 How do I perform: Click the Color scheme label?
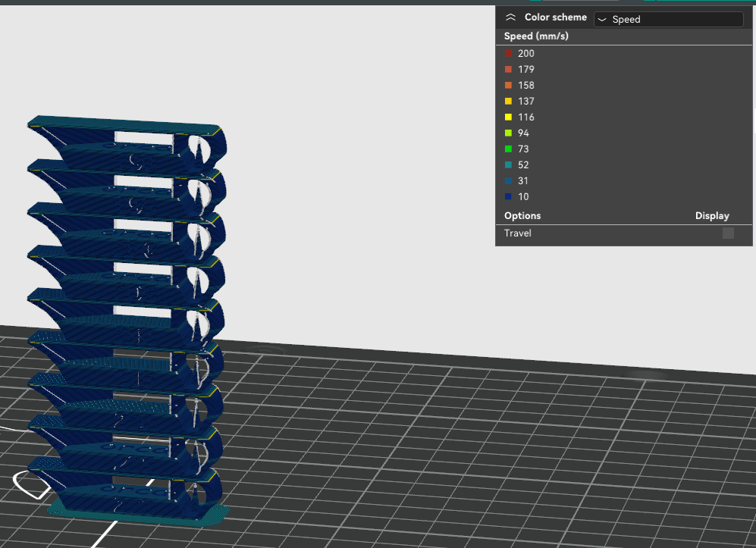point(555,17)
